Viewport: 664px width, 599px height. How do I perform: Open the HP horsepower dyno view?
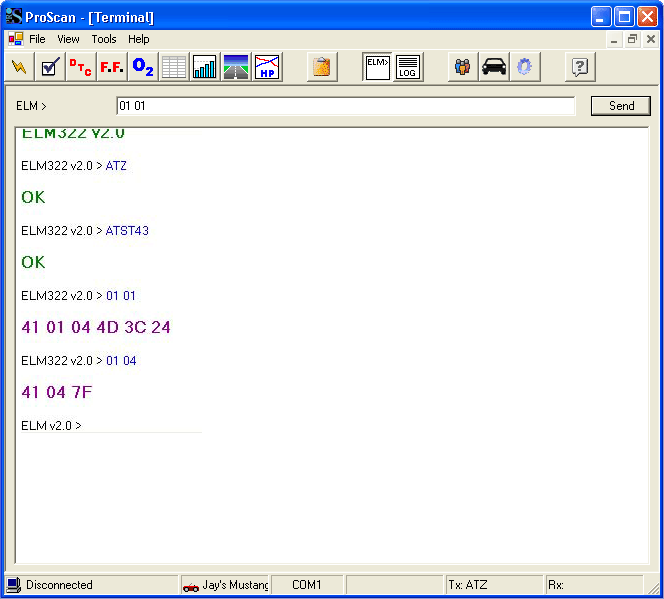(267, 66)
